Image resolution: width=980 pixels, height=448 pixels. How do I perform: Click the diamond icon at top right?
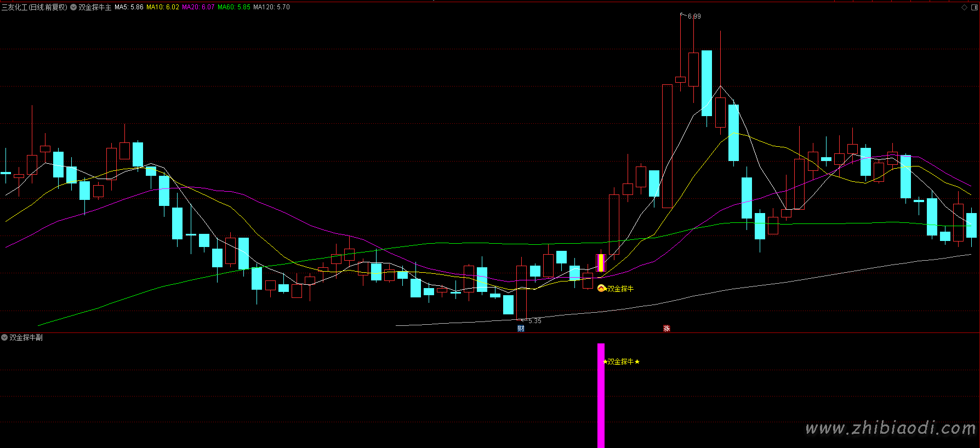pos(964,7)
